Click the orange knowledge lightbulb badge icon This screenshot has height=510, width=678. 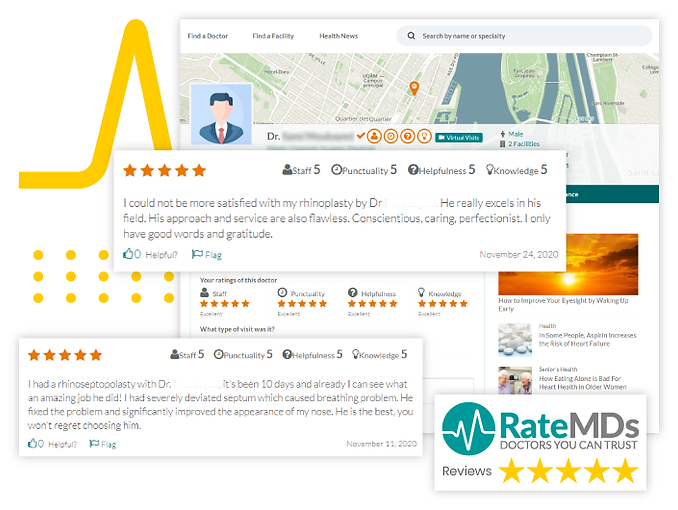424,137
